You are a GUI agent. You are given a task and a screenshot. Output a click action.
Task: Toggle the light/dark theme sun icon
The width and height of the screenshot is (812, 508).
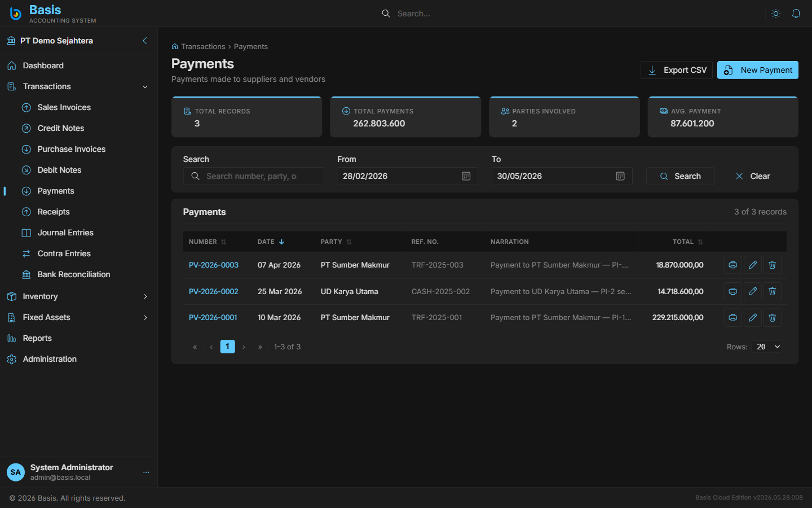tap(776, 14)
